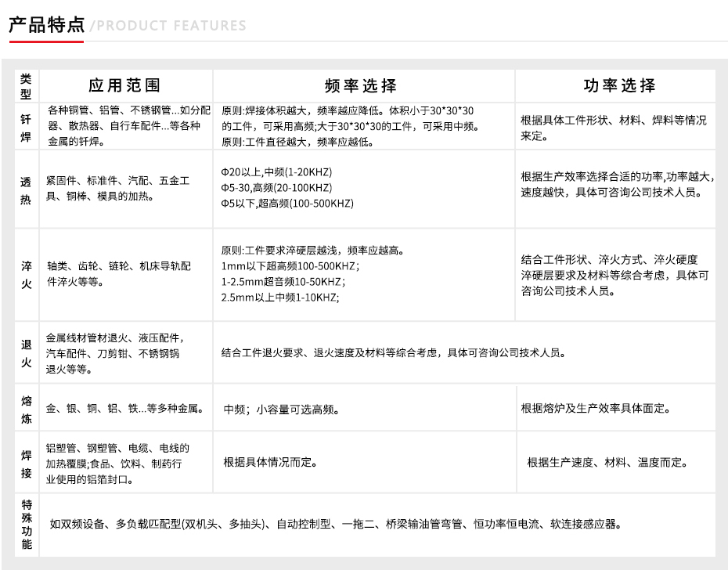Click the 透热 frequency cell listing Φ20以上 中频

tap(288, 188)
